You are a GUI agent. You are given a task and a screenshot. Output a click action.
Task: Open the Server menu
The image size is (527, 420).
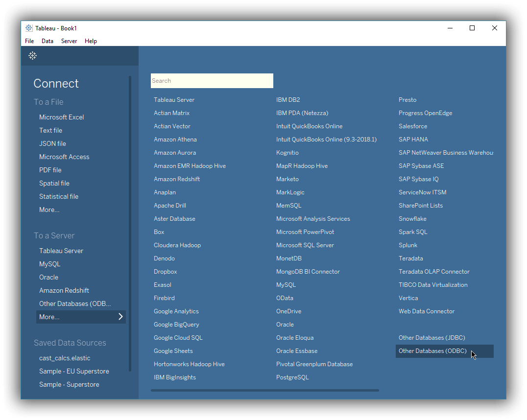(69, 41)
